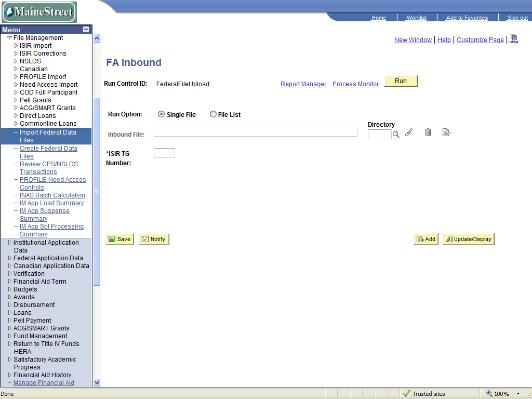Expand the Direct Loans folder
Viewport: 532px width, 399px height.
[x=16, y=116]
